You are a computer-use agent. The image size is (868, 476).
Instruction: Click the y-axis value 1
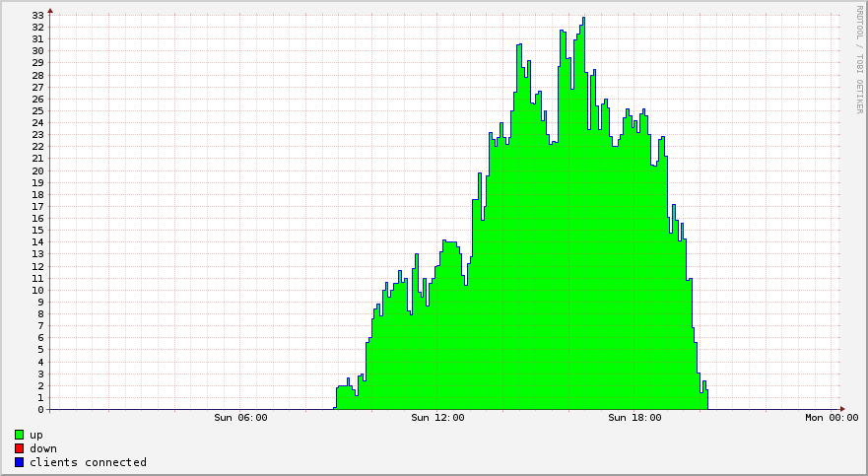point(41,398)
